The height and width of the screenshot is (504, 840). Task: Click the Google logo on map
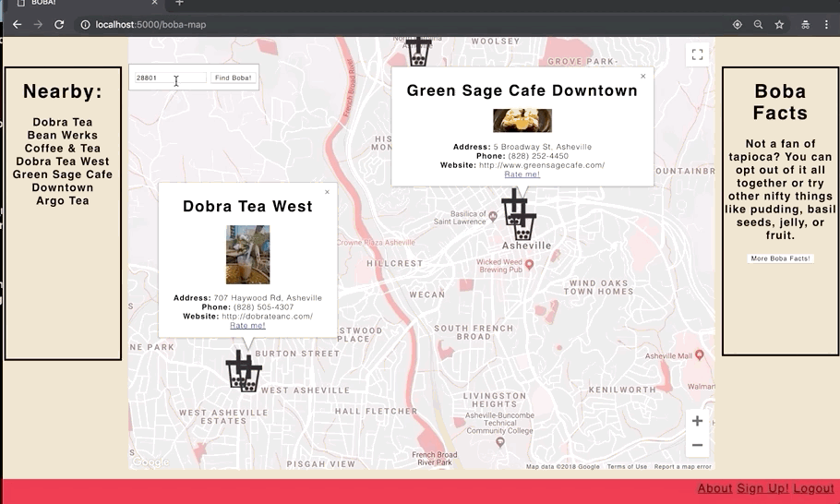tap(150, 462)
